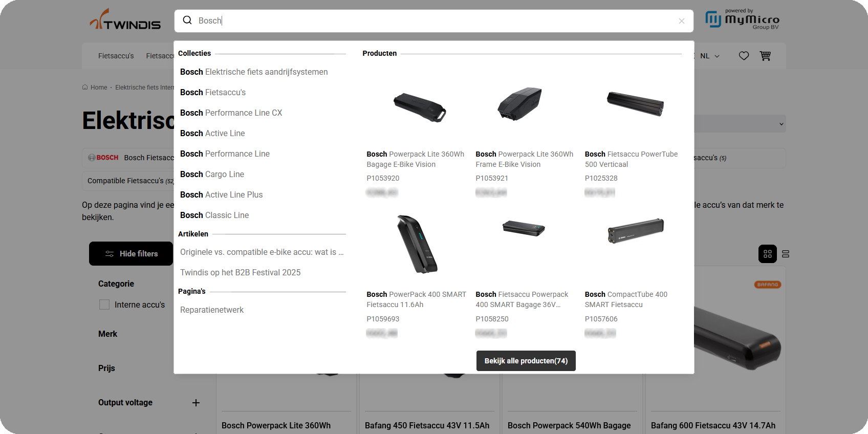Open the wishlist heart icon
868x434 pixels.
coord(744,56)
